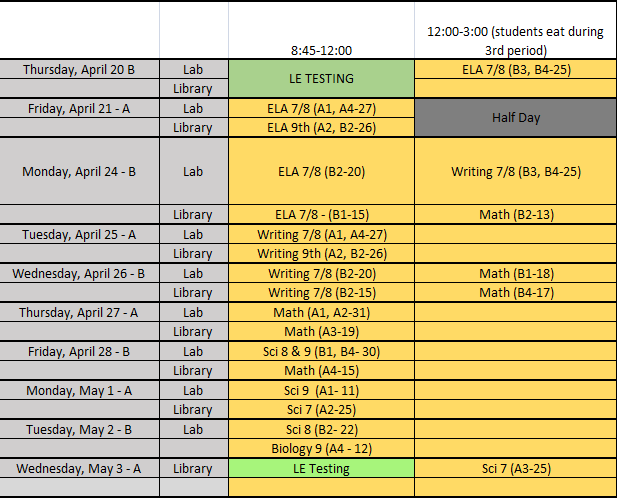
Task: Select the Math (A1, A2-31) cell
Action: (321, 312)
